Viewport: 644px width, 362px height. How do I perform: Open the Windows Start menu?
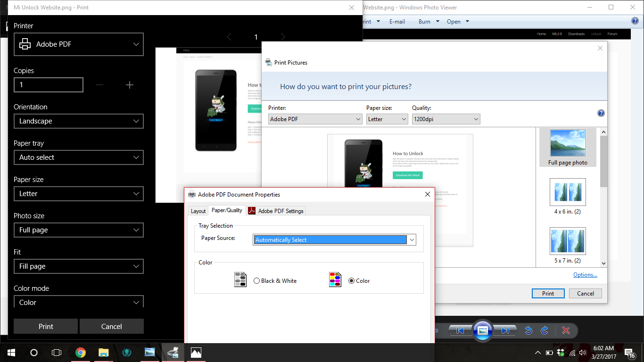[x=11, y=352]
